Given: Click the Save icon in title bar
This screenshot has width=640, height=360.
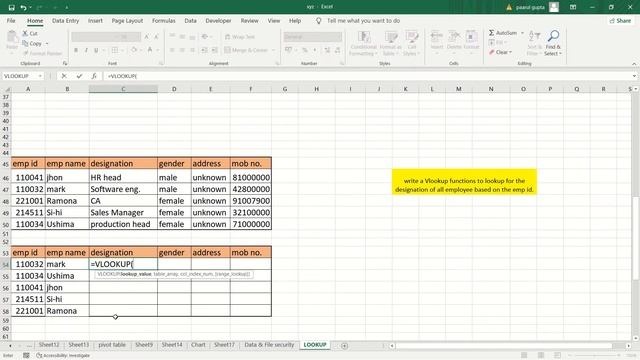Looking at the screenshot, I should [11, 7].
